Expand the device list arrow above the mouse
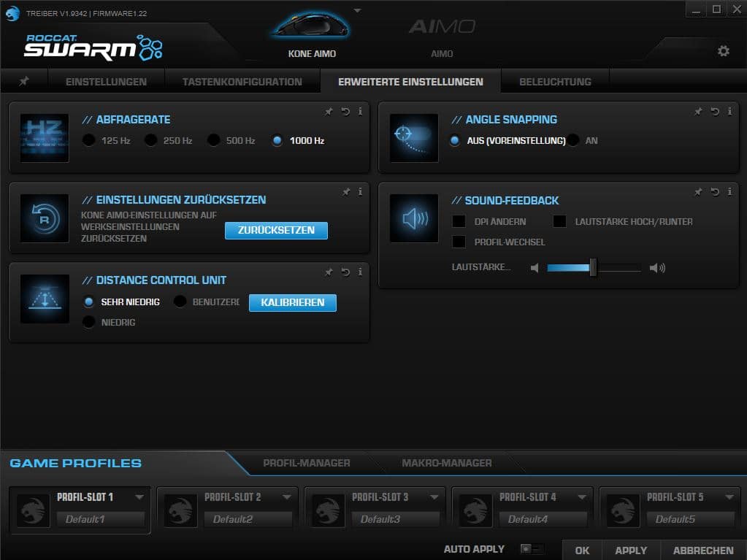The image size is (747, 560). [357, 10]
